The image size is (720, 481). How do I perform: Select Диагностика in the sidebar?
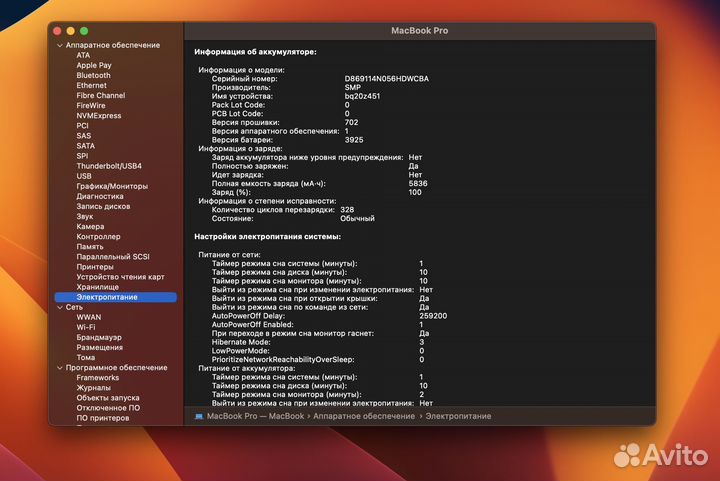[100, 196]
